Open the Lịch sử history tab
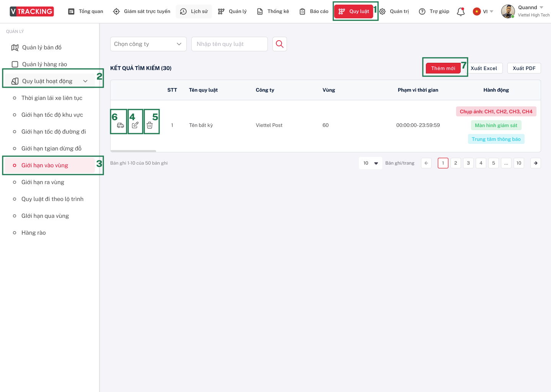551x392 pixels. [194, 11]
